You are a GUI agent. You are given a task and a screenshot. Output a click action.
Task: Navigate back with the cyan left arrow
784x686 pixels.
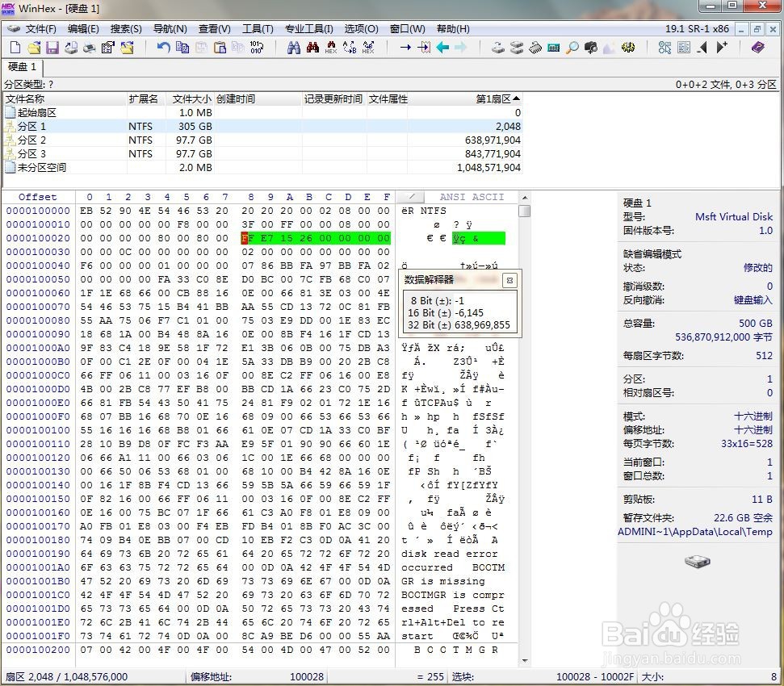(x=442, y=48)
